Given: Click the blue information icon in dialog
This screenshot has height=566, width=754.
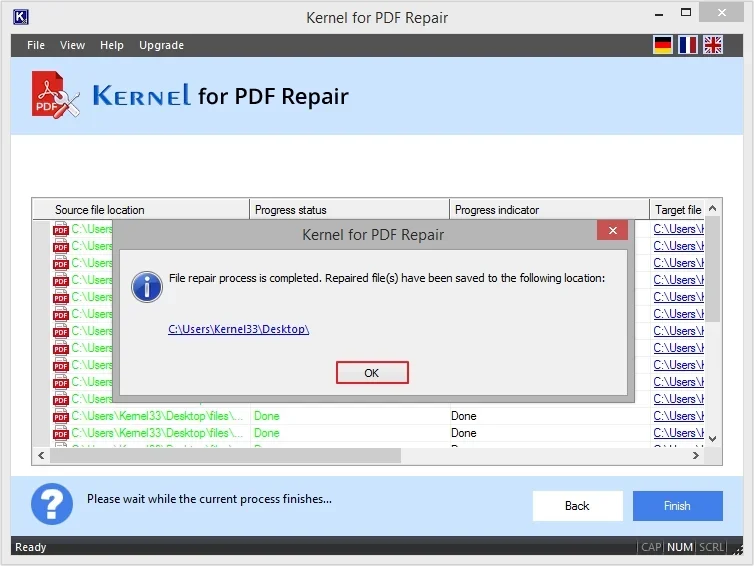Looking at the screenshot, I should click(147, 287).
